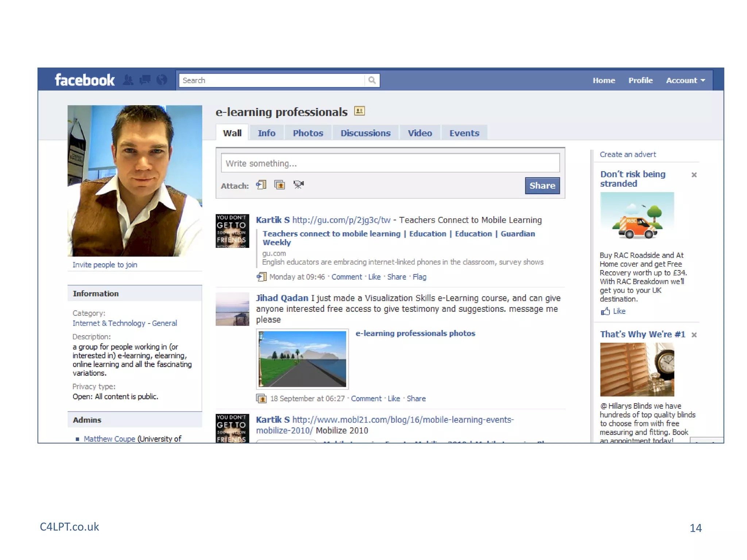Open messages icon in header
This screenshot has width=747, height=560.
click(145, 80)
